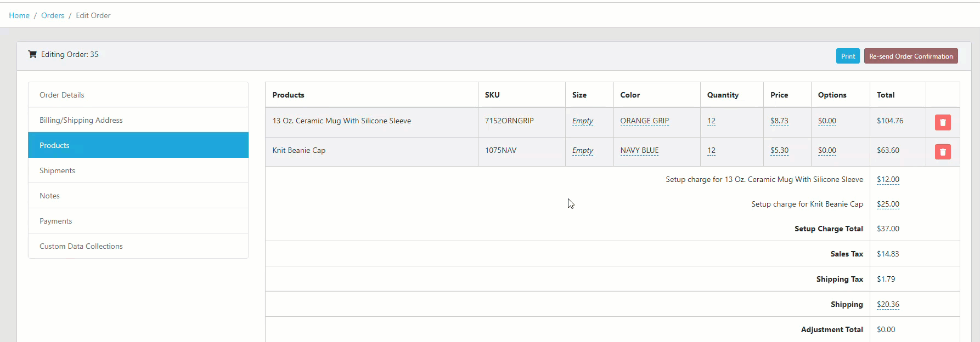Click the cart icon beside Editing Order

[32, 54]
